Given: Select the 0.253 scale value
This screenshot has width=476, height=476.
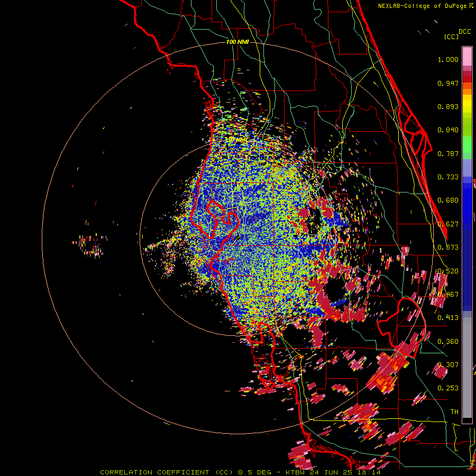Looking at the screenshot, I should pyautogui.click(x=448, y=388).
